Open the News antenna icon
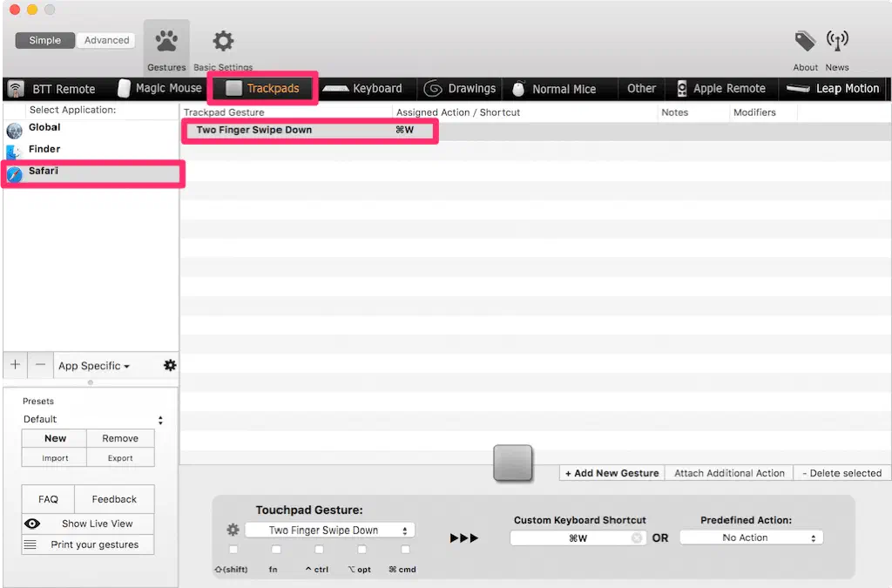This screenshot has height=588, width=892. [837, 41]
